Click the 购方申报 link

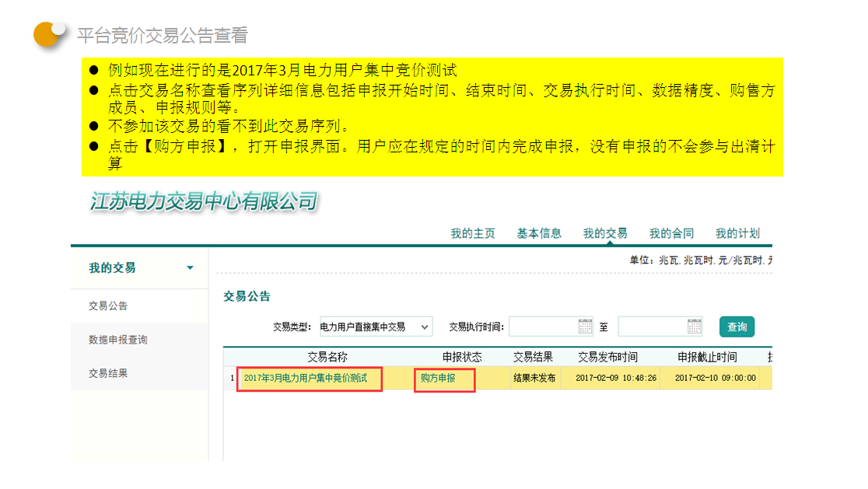pyautogui.click(x=438, y=378)
